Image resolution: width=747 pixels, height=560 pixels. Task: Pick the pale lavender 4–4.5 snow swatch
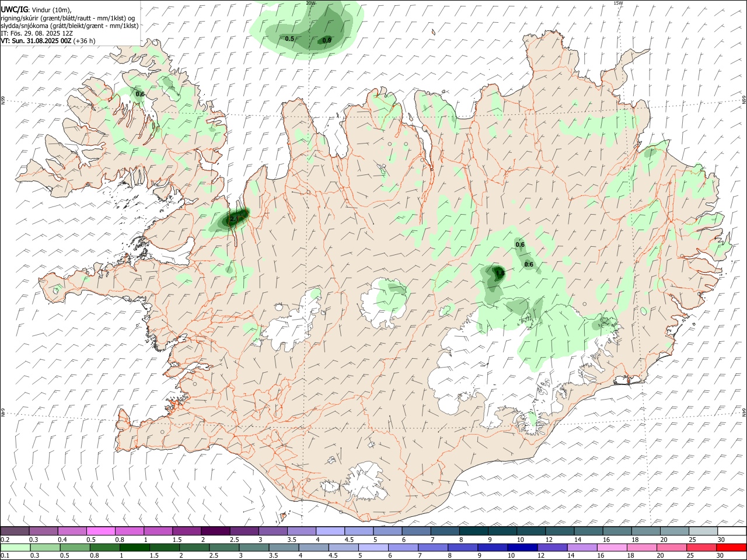[x=330, y=531]
